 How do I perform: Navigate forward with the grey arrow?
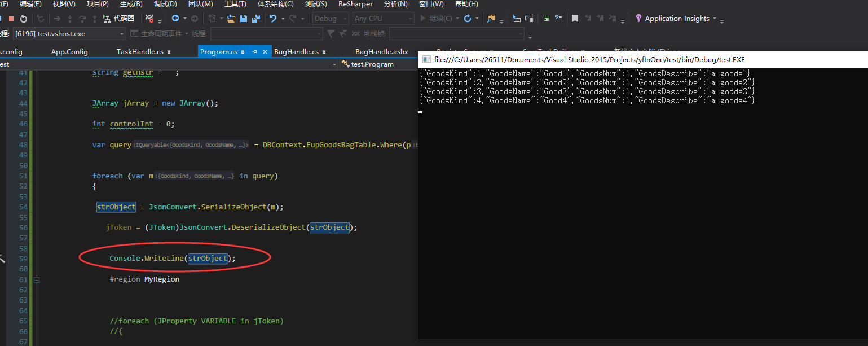click(x=194, y=19)
